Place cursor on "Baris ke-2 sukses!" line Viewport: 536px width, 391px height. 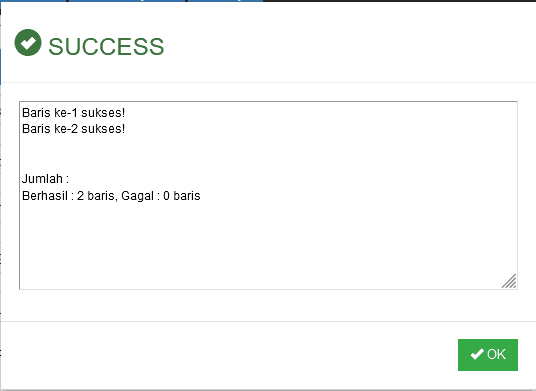(73, 129)
